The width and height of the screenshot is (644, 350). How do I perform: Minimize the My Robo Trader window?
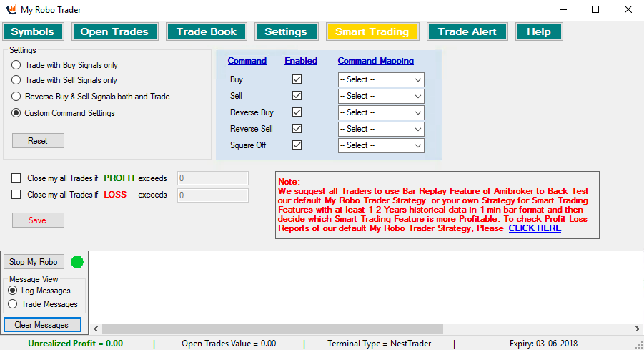563,9
